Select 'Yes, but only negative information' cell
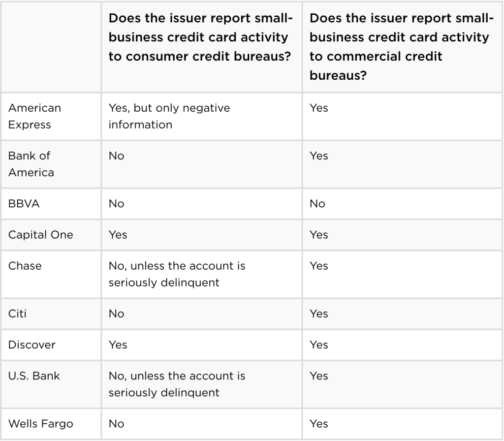 tap(201, 117)
